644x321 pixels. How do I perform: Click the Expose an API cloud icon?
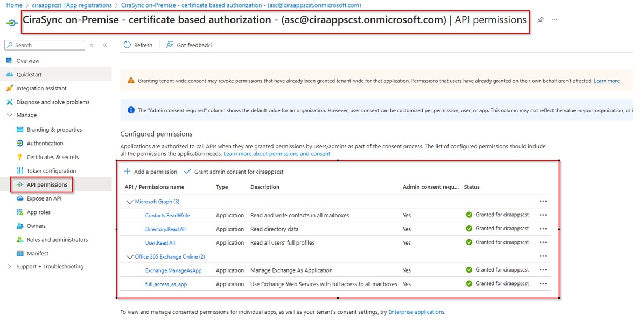(20, 198)
